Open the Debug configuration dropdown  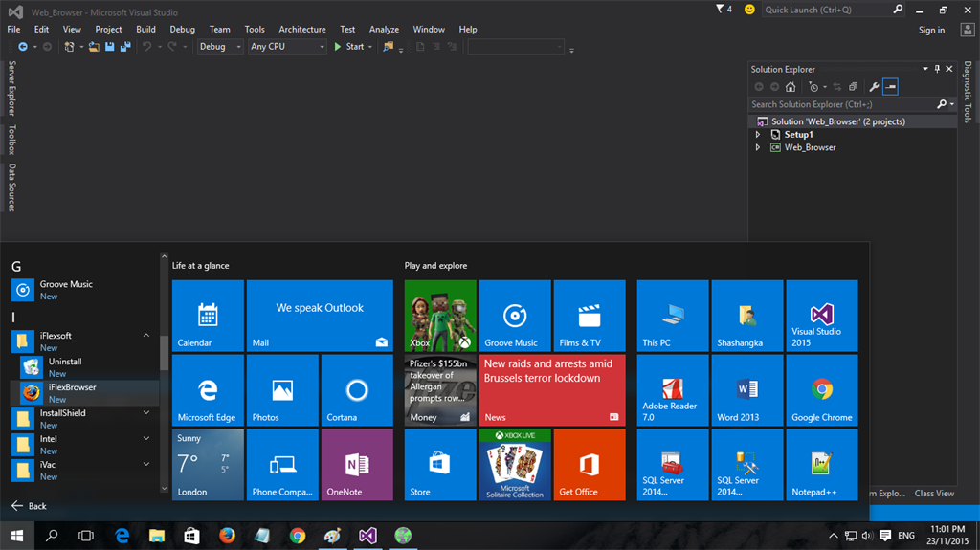pyautogui.click(x=220, y=47)
